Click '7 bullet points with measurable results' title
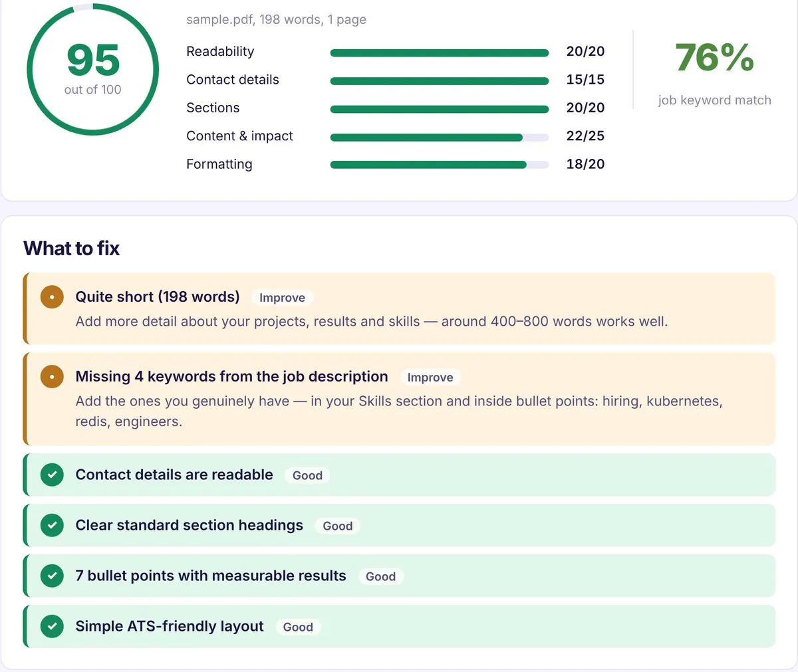 click(x=211, y=576)
